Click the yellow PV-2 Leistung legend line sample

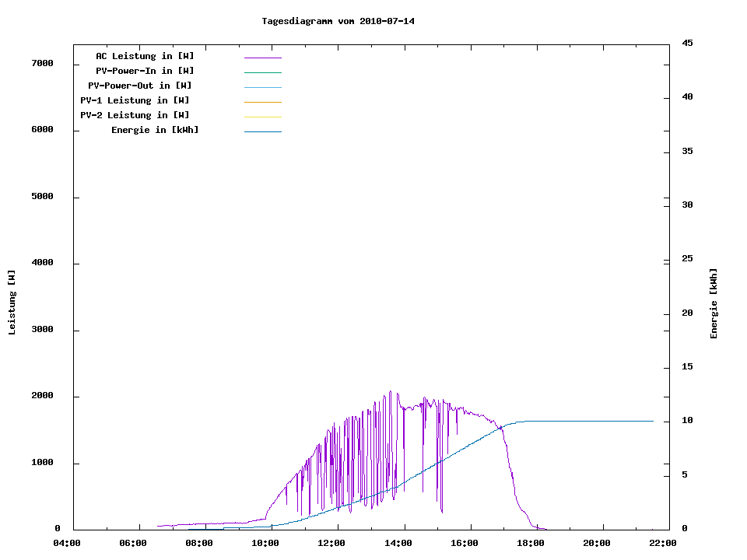point(262,117)
